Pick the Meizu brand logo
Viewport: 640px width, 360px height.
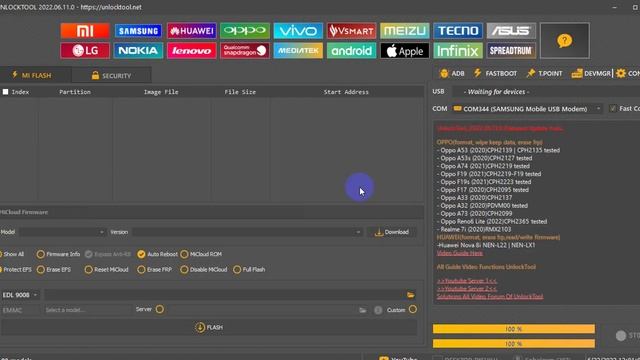click(x=404, y=31)
